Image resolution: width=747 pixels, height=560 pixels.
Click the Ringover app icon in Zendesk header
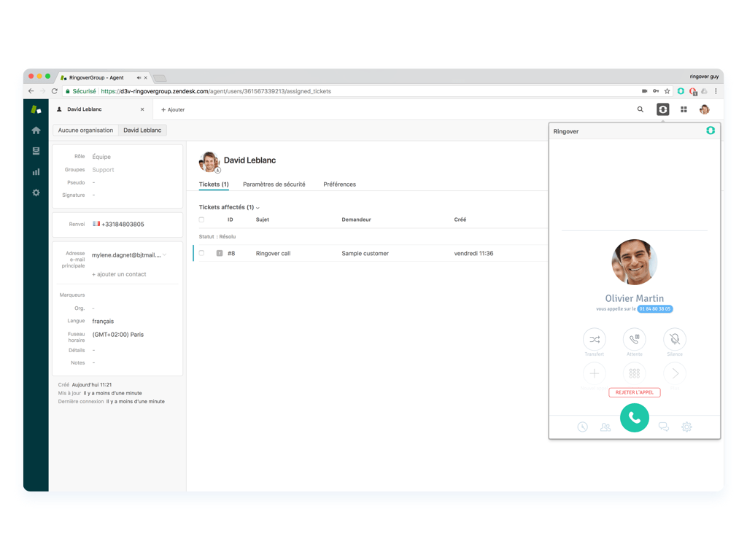[662, 109]
